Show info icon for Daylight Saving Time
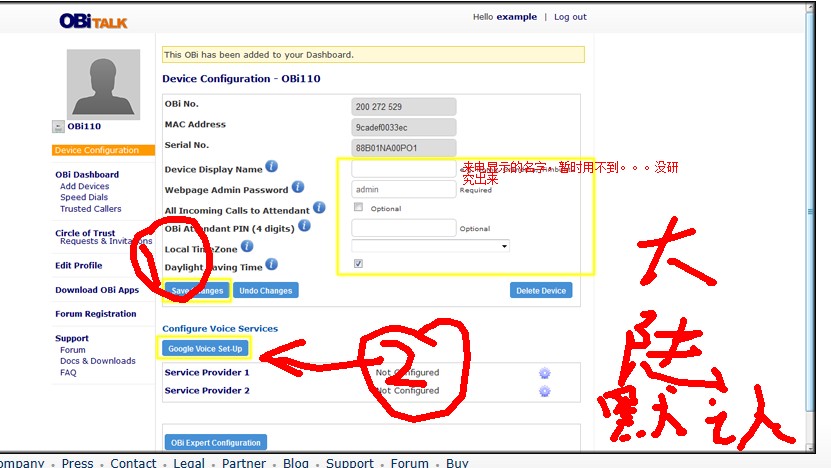This screenshot has height=468, width=831. pos(272,264)
